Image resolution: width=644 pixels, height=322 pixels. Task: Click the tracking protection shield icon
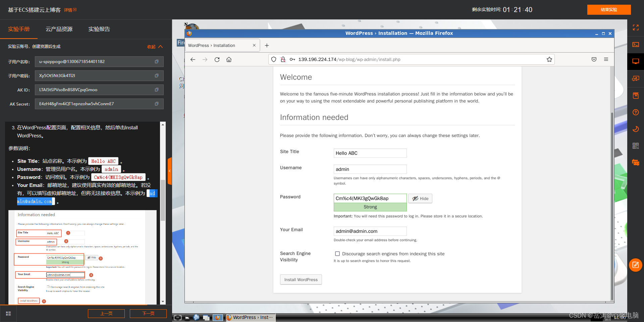(274, 60)
